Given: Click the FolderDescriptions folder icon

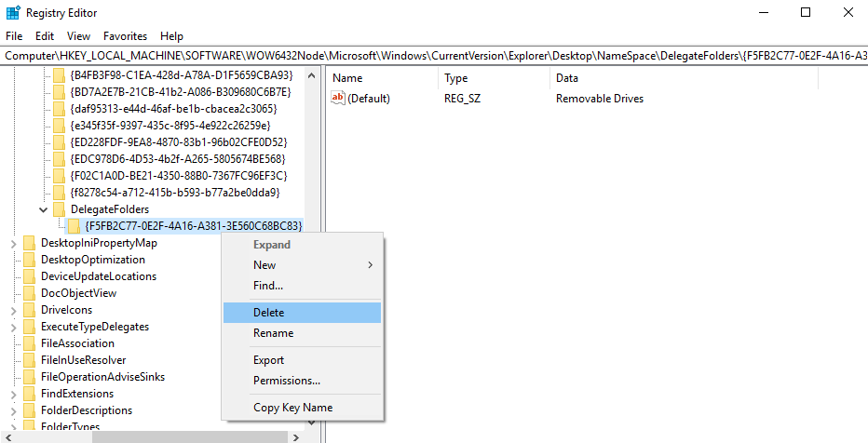Looking at the screenshot, I should (30, 410).
